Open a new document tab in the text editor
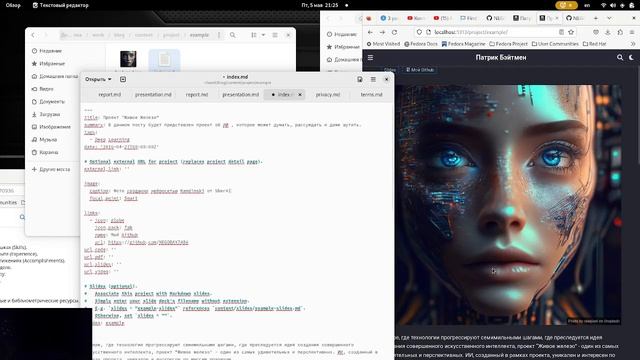This screenshot has height=360, width=640. tap(123, 79)
